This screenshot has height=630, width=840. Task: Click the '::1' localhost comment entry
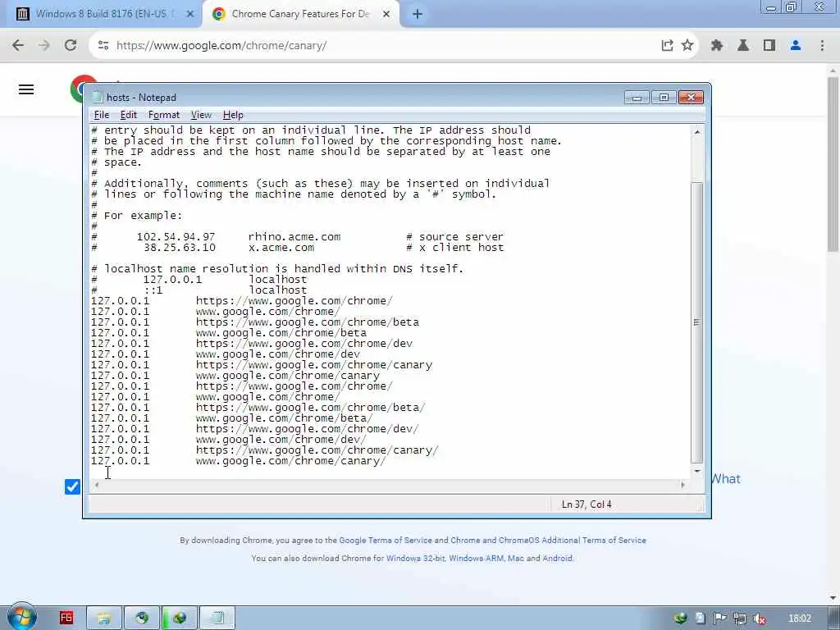click(x=153, y=290)
